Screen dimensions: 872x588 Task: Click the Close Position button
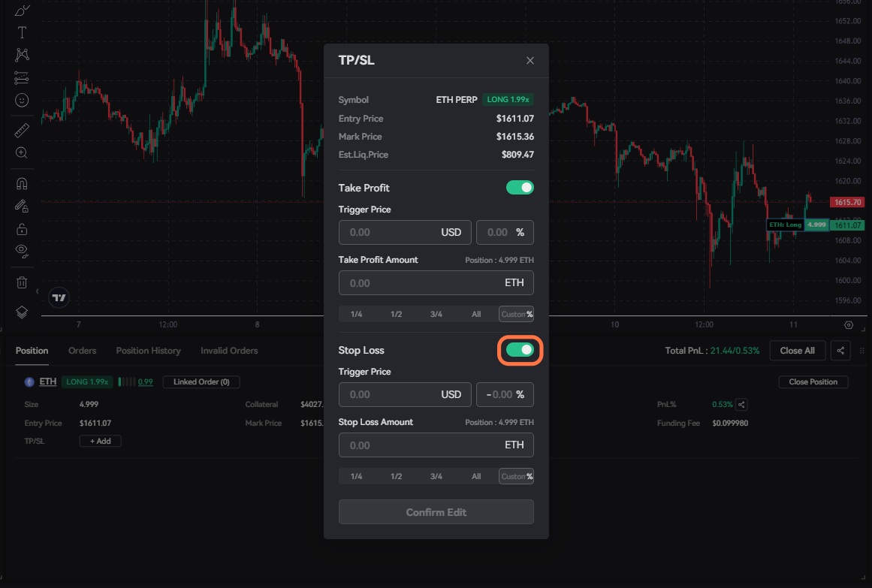click(813, 381)
